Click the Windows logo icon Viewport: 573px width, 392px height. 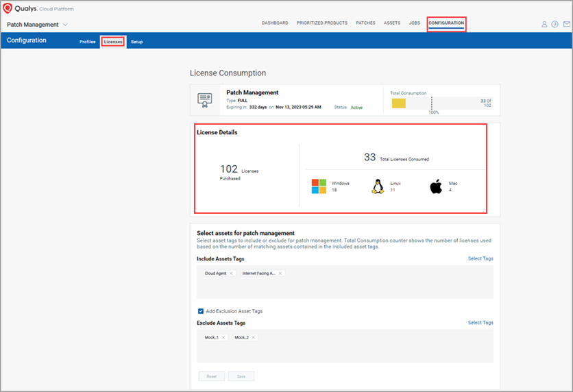point(319,186)
